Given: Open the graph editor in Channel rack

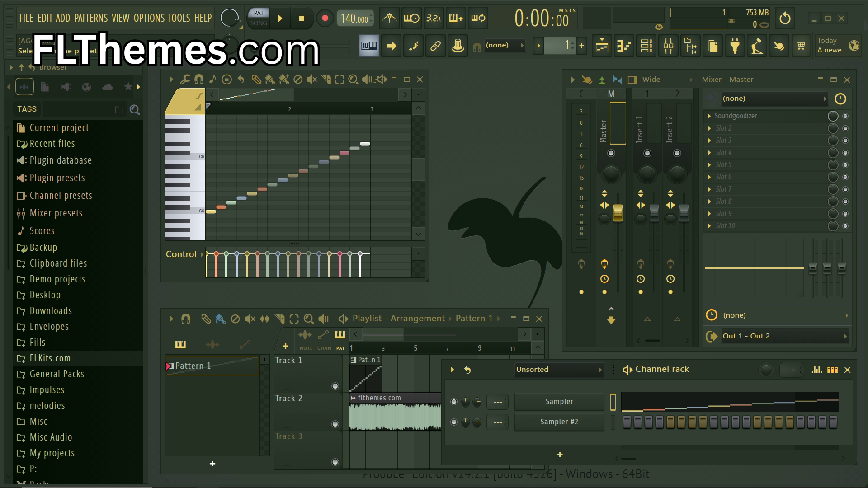Looking at the screenshot, I should (816, 370).
